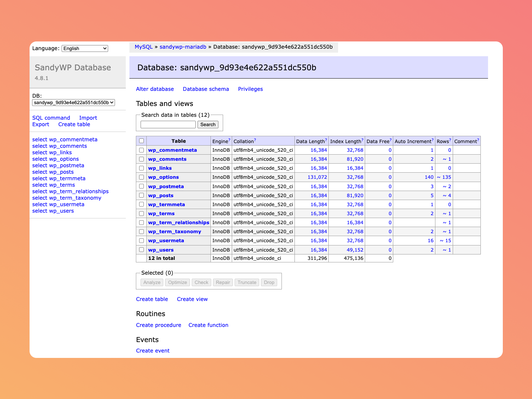Check the wp_comments row checkbox
The width and height of the screenshot is (532, 399).
(141, 159)
